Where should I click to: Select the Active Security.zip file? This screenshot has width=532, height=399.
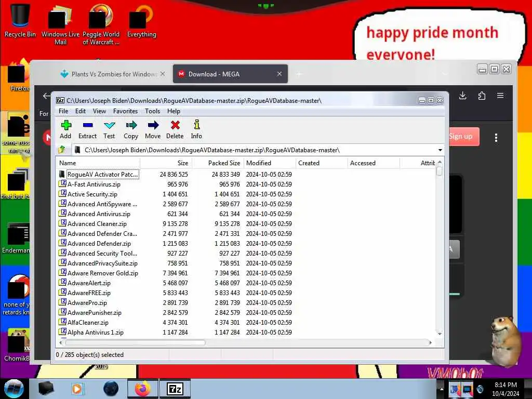pyautogui.click(x=92, y=194)
